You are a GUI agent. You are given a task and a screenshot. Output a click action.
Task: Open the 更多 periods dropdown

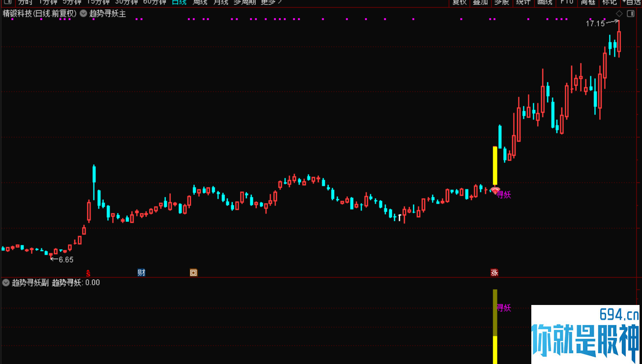(x=271, y=2)
